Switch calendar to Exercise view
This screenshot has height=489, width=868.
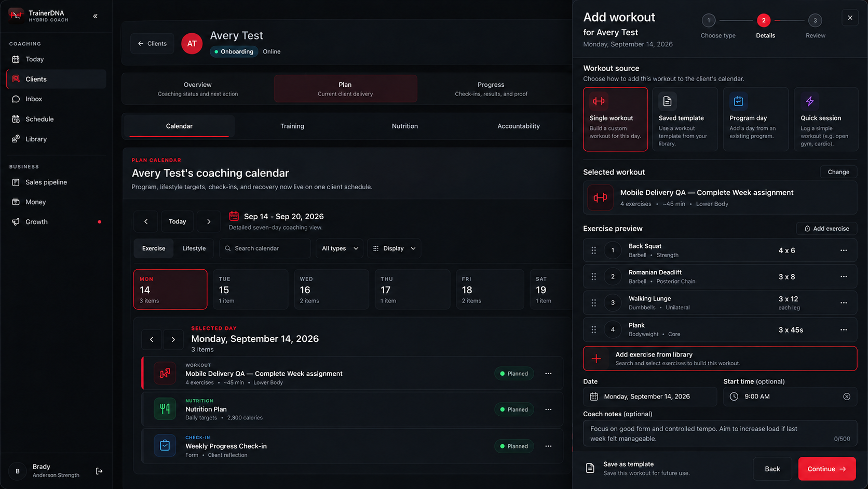click(154, 248)
